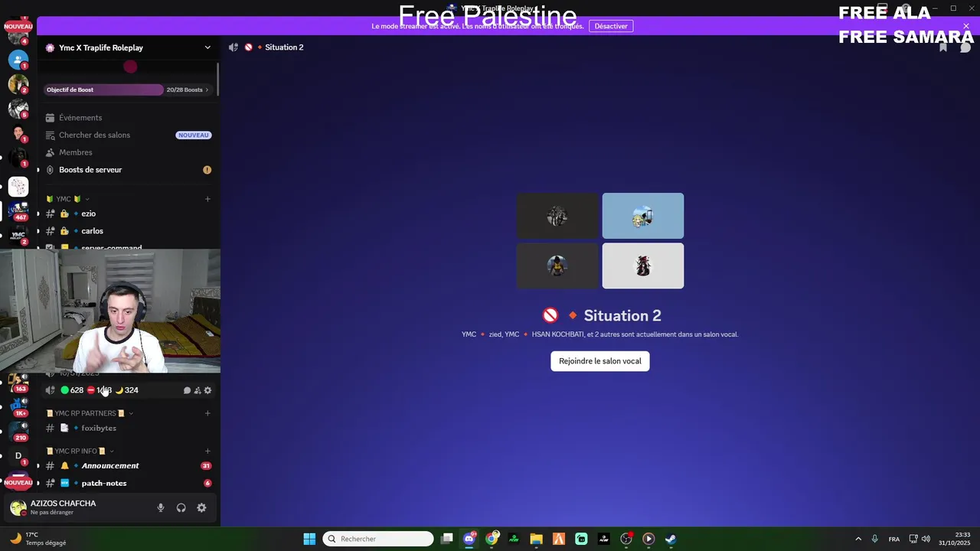Click FRA language indicator in tray
Image resolution: width=980 pixels, height=551 pixels.
[x=894, y=539]
